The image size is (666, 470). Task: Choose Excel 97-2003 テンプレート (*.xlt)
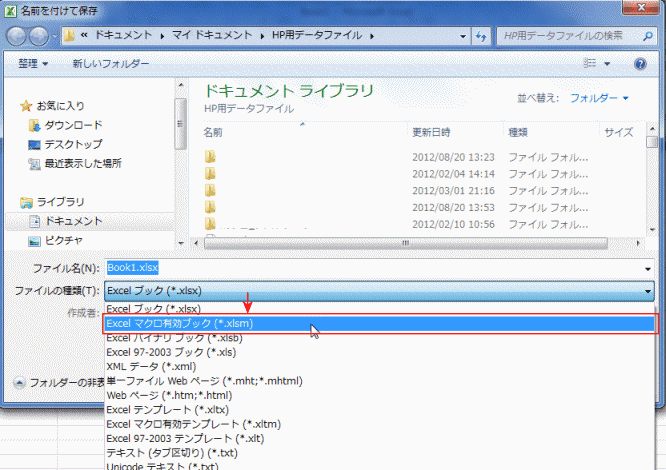379,439
